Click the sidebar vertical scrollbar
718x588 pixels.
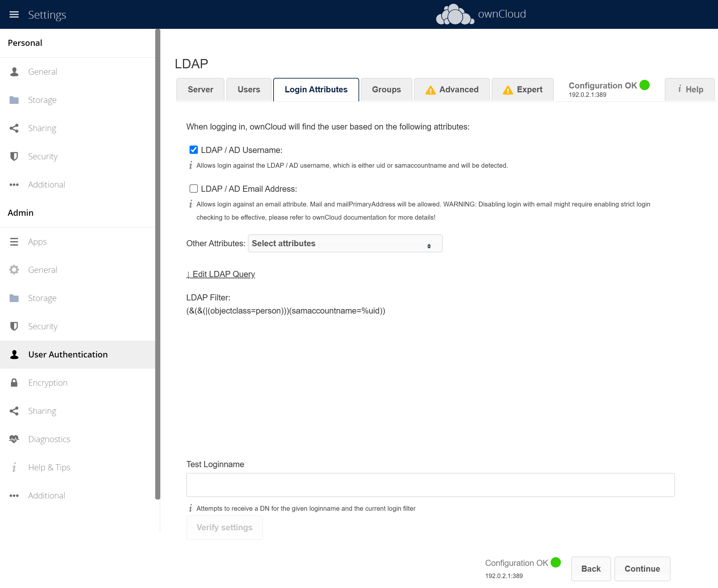coord(157,264)
